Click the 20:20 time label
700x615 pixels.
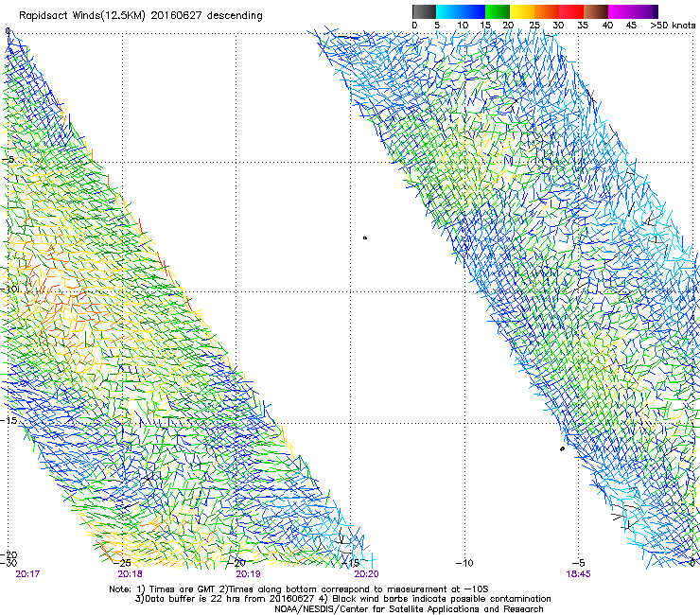[x=366, y=574]
